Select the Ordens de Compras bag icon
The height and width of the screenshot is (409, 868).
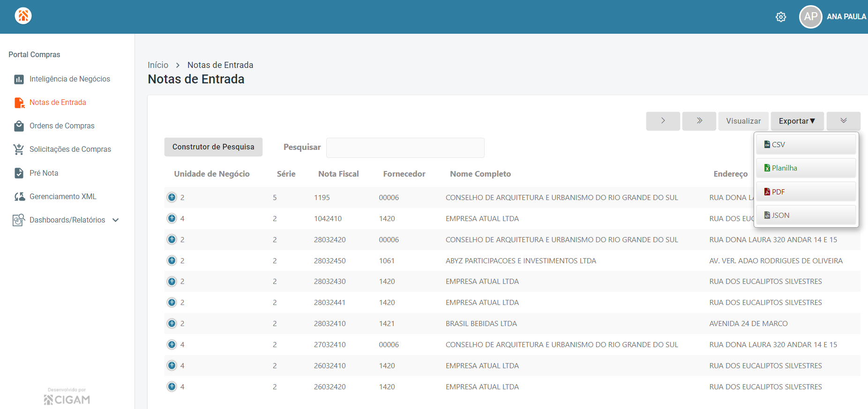pos(19,126)
